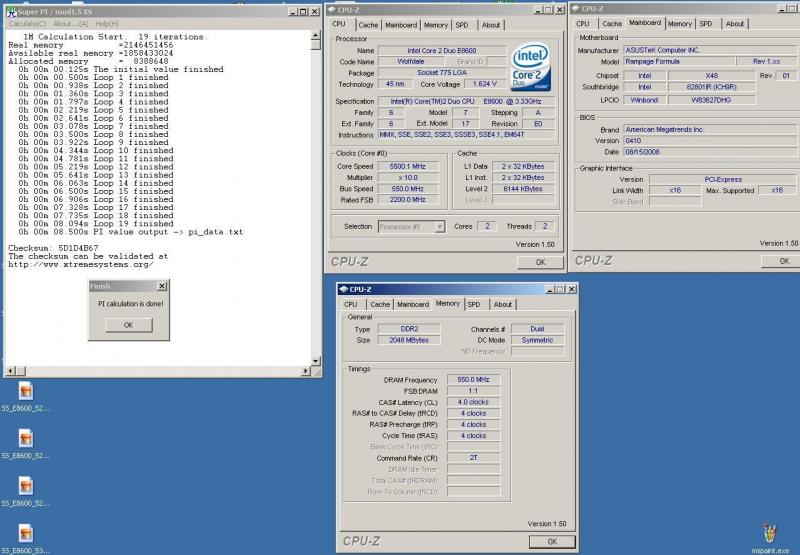The width and height of the screenshot is (800, 555).
Task: Click the Super PI vertical scrollbar up arrow
Action: tap(316, 35)
